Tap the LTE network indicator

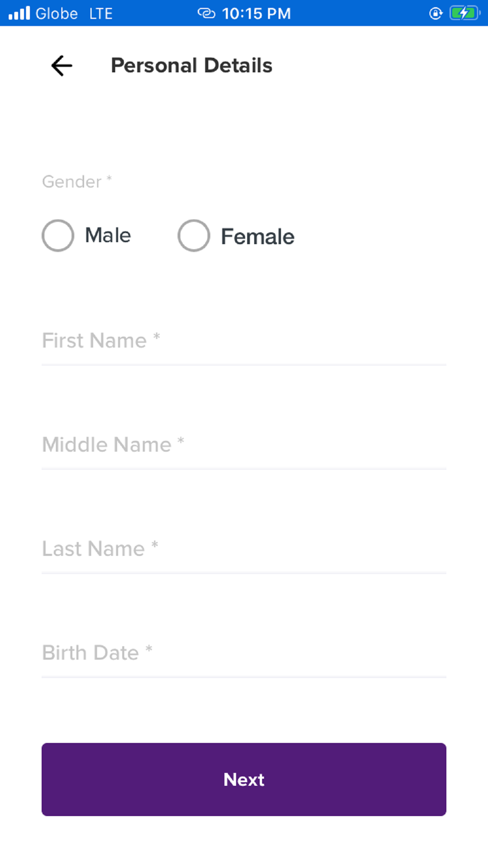point(101,13)
